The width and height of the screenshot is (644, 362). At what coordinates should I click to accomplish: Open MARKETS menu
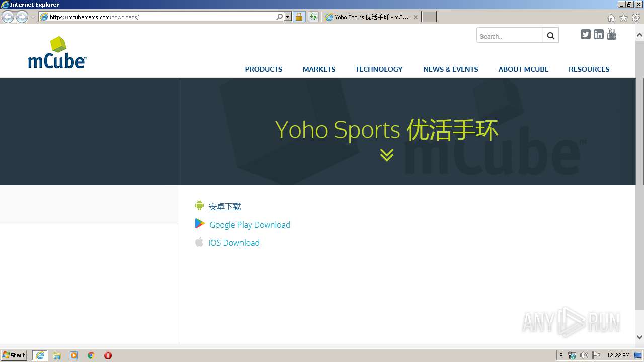pyautogui.click(x=319, y=69)
